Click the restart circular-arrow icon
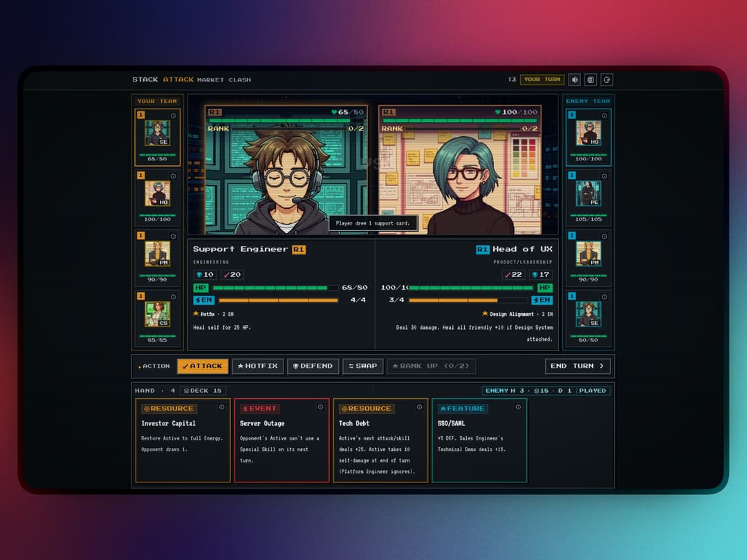 [607, 80]
